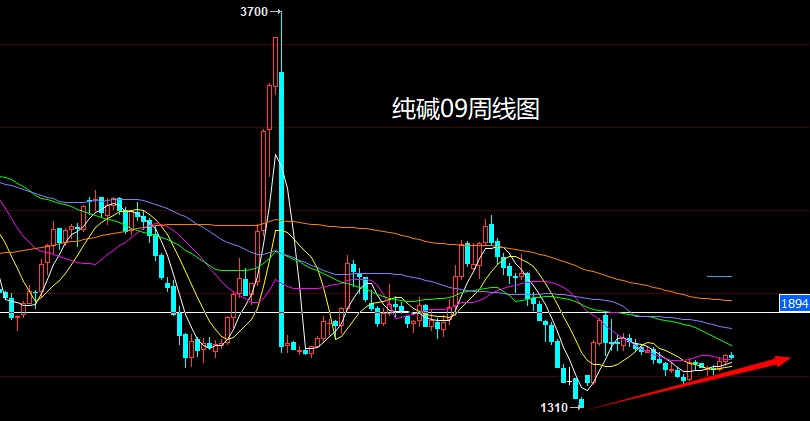810x421 pixels.
Task: Click the tall cyan candle below 3700
Action: pyautogui.click(x=282, y=209)
